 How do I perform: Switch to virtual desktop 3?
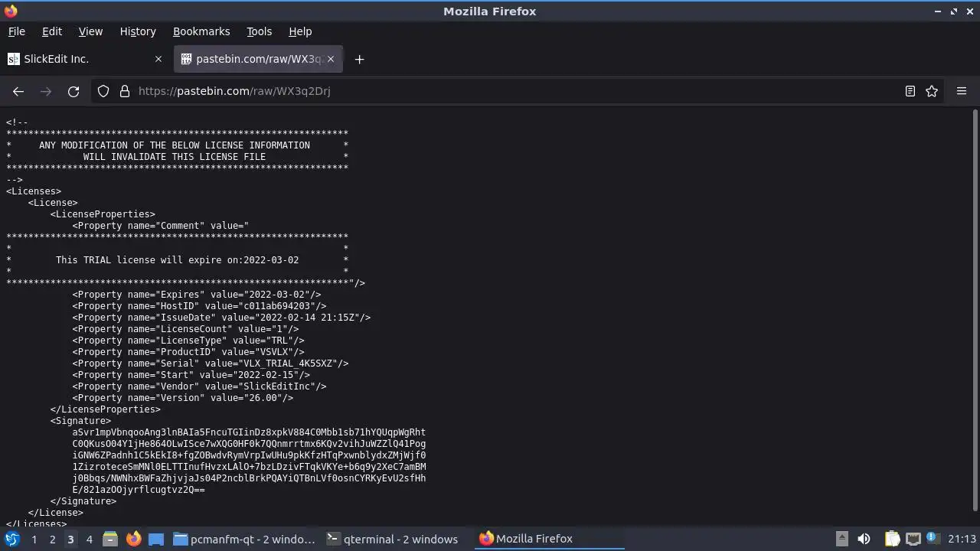coord(70,540)
